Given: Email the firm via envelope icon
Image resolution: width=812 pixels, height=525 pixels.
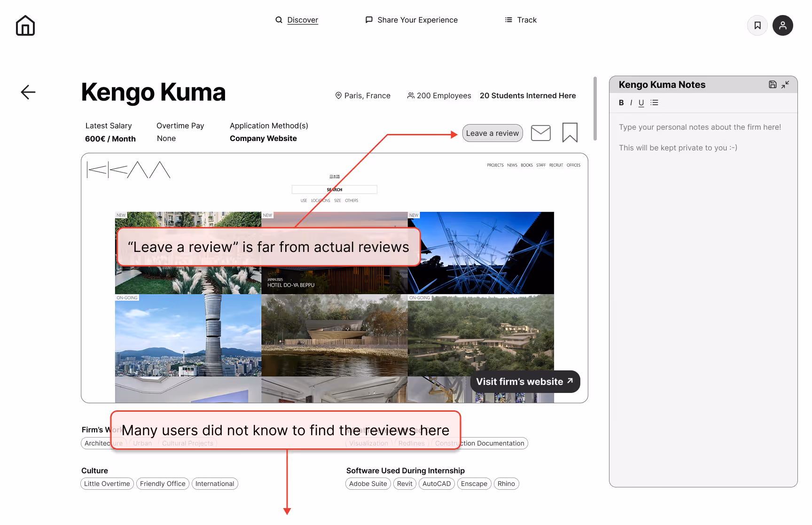Looking at the screenshot, I should click(541, 133).
